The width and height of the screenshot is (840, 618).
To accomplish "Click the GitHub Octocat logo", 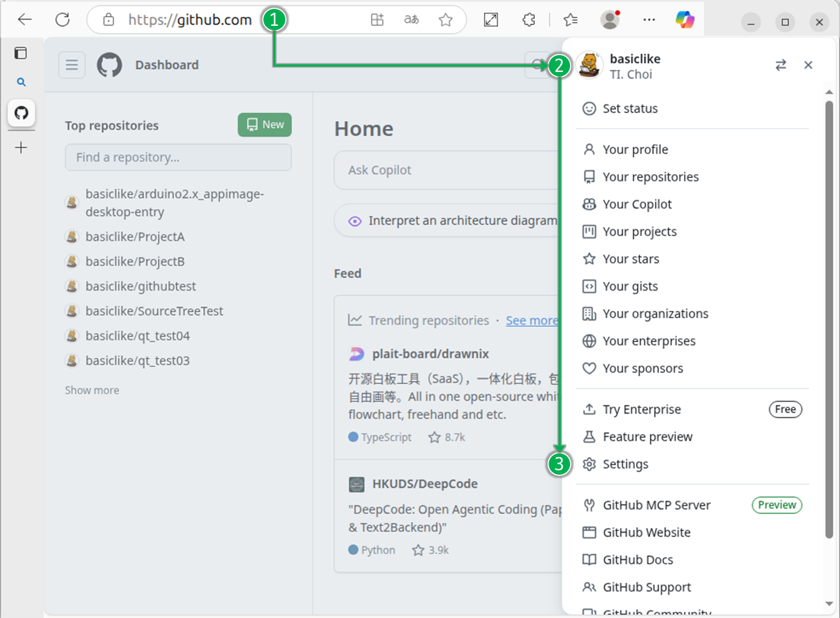I will click(x=109, y=65).
